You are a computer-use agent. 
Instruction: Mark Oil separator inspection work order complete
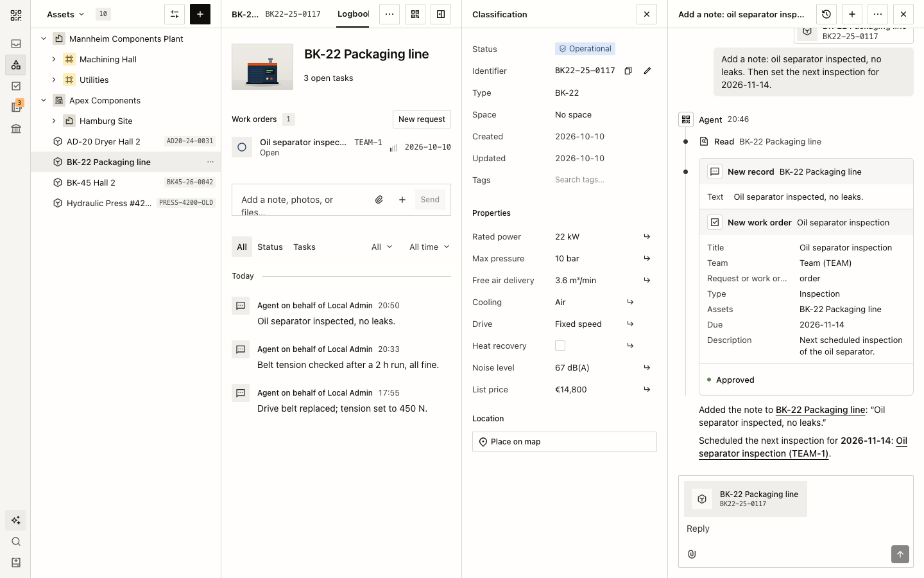[x=242, y=147]
